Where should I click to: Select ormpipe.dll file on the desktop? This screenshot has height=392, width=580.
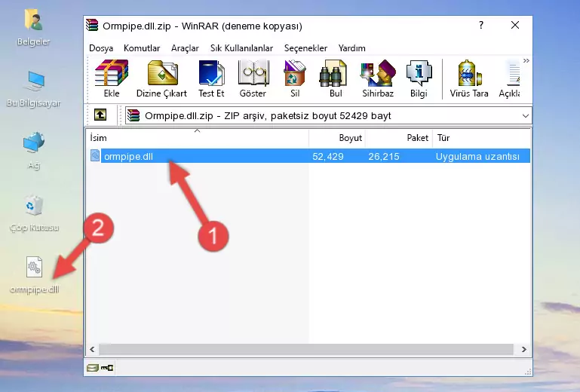[34, 275]
